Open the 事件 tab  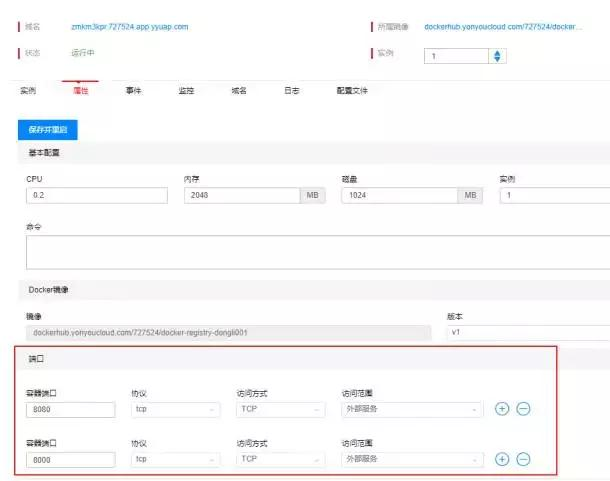pyautogui.click(x=133, y=91)
